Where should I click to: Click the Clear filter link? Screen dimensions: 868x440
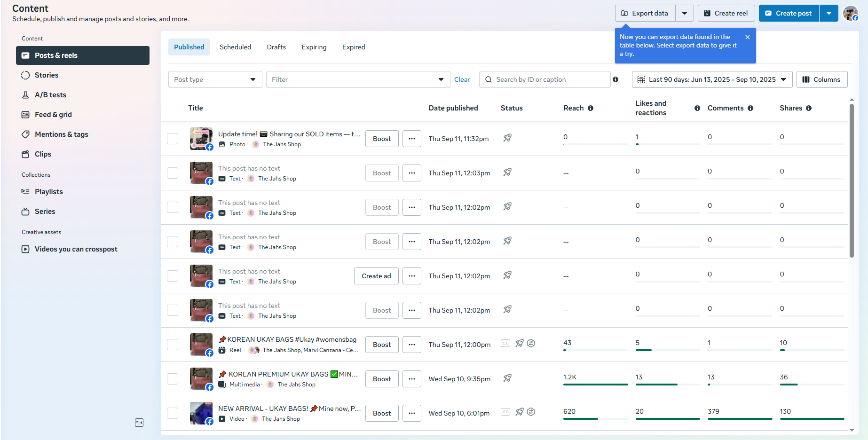[x=462, y=79]
